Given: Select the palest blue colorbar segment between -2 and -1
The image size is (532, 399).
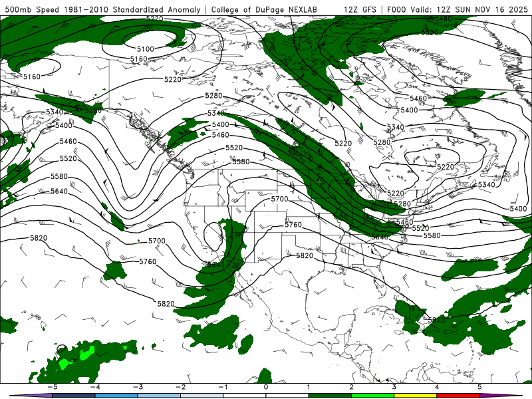Looking at the screenshot, I should [x=201, y=396].
